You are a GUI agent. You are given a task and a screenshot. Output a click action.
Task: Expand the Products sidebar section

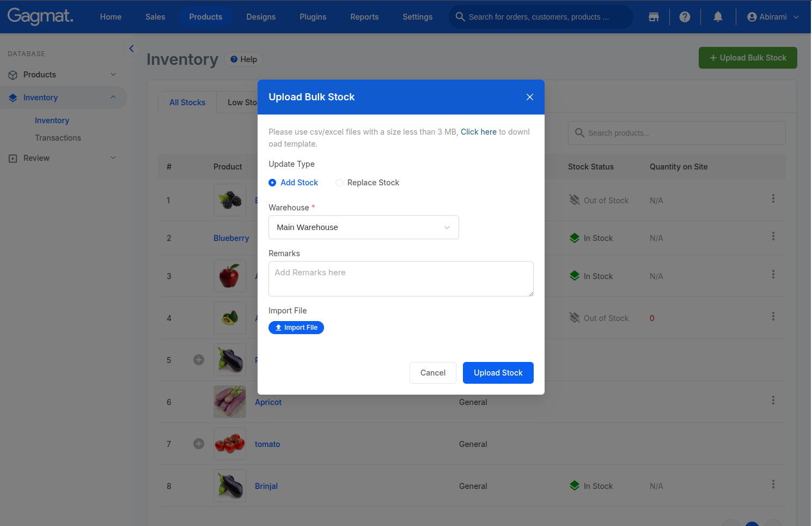coord(63,75)
